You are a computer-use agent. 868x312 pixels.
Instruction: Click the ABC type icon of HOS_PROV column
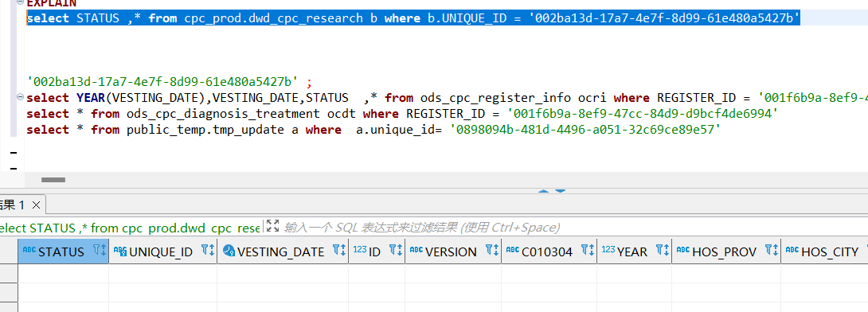point(683,249)
